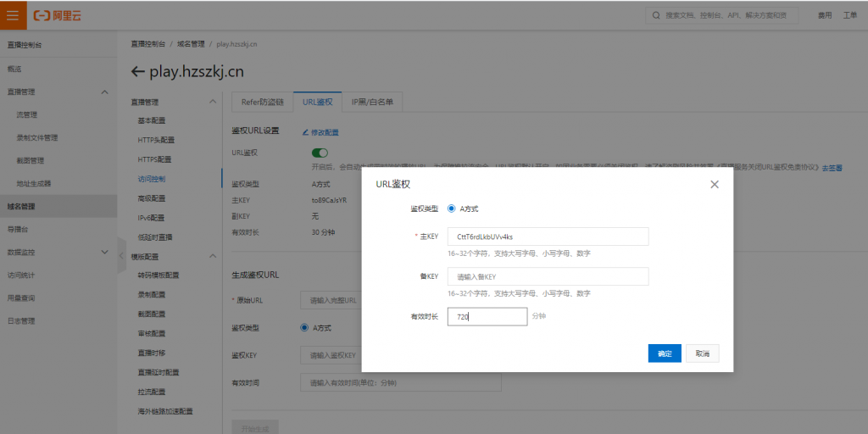Screen dimensions: 868x434
Task: Open 直播时移 under 模板配置
Action: coord(151,353)
